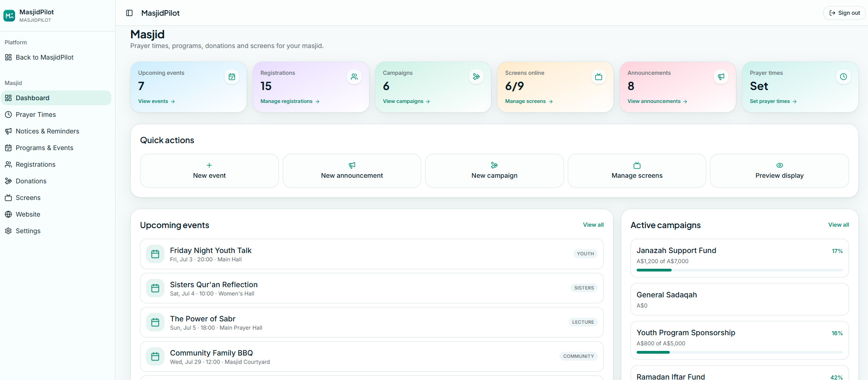Click the YOUTH tag badge

pyautogui.click(x=585, y=254)
